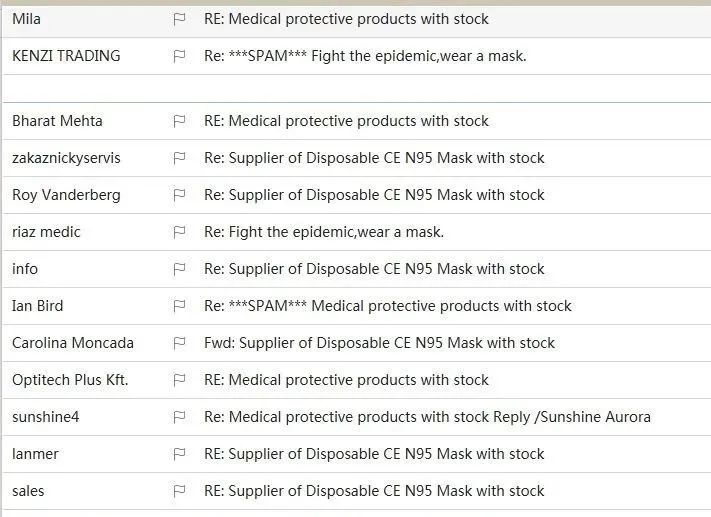Flag Ian Bird's SPAM message
711x517 pixels.
(x=179, y=306)
